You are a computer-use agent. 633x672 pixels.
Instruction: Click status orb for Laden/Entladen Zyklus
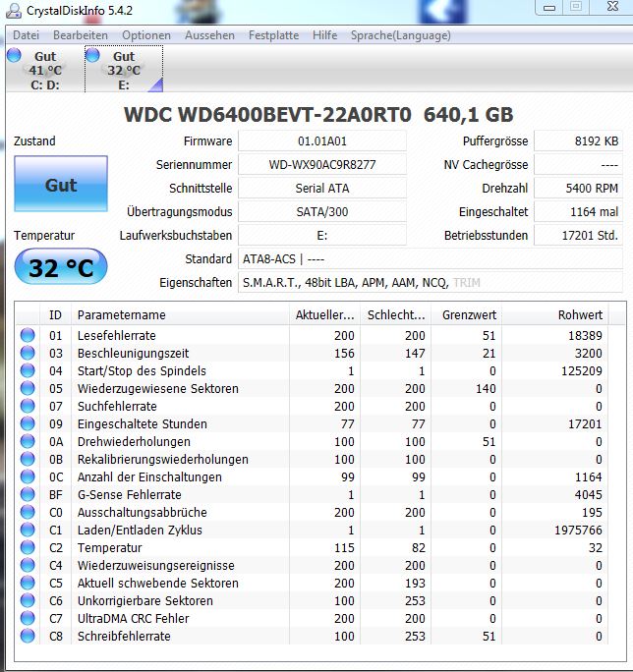pyautogui.click(x=28, y=530)
